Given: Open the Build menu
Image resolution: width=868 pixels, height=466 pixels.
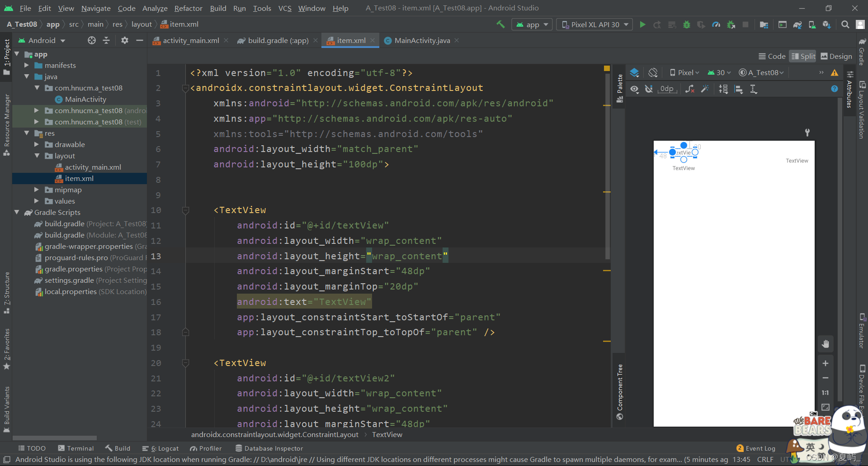Looking at the screenshot, I should pyautogui.click(x=218, y=8).
